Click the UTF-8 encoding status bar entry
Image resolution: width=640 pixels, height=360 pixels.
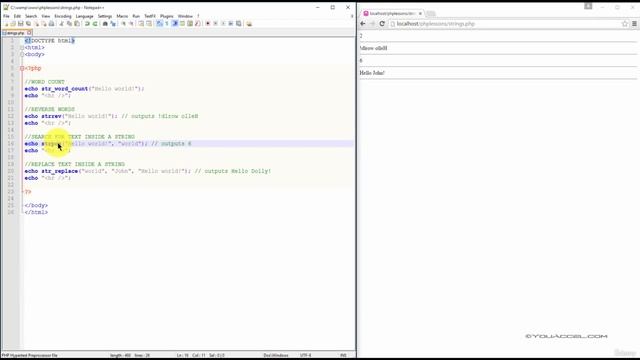click(x=305, y=355)
